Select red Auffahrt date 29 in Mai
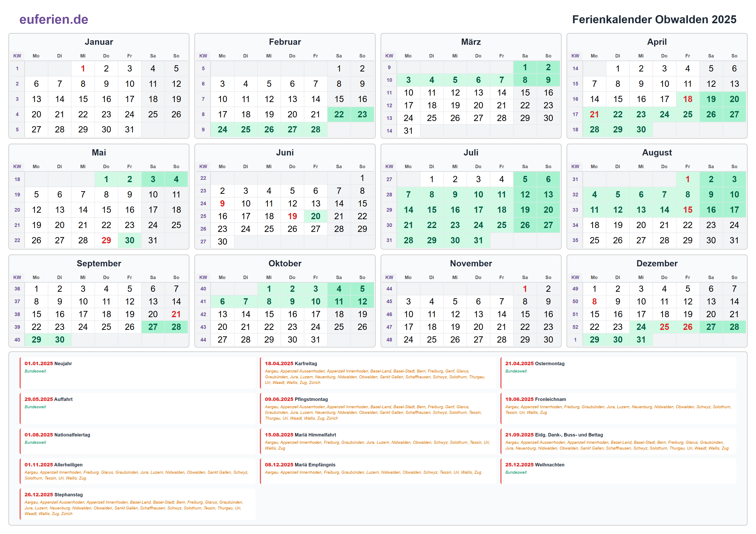Viewport: 756px width, 534px height. [106, 240]
